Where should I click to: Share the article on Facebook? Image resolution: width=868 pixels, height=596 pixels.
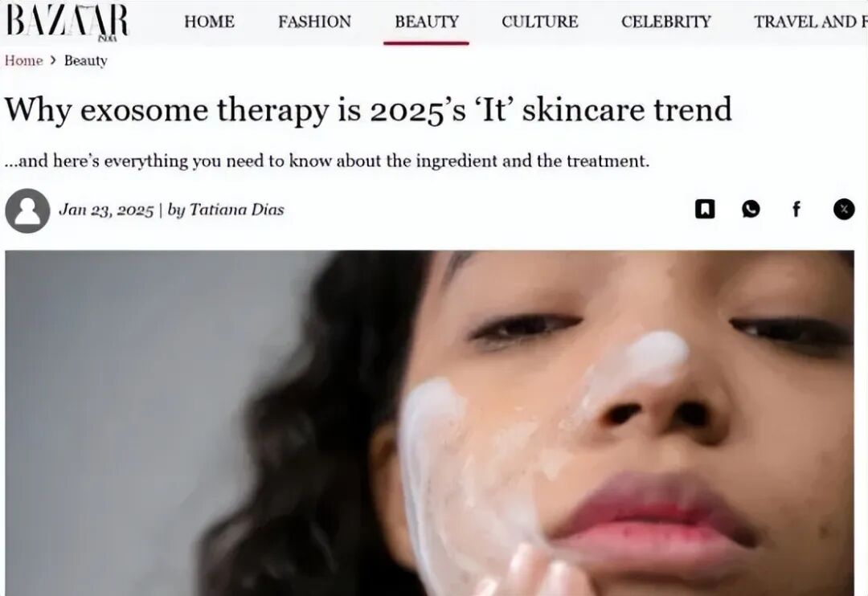point(796,209)
